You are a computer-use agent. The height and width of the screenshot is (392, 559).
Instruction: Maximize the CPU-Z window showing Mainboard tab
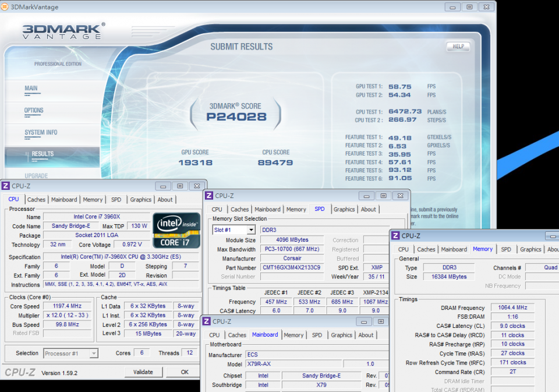[381, 322]
